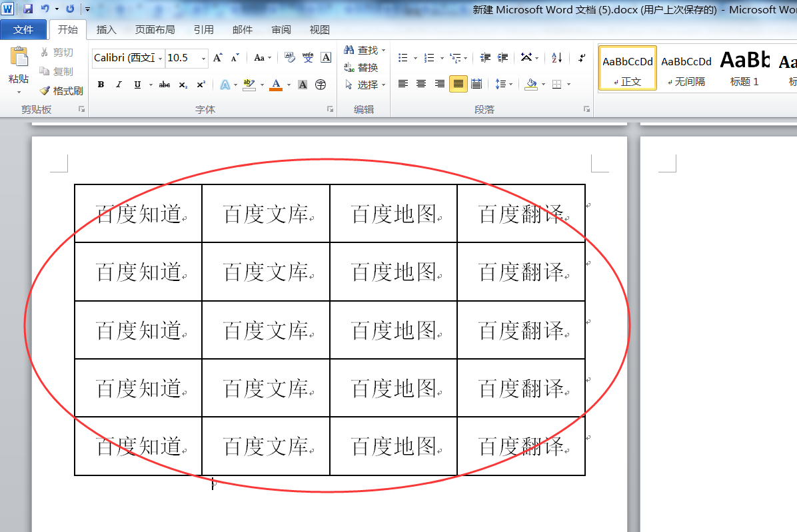The width and height of the screenshot is (797, 532).
Task: Open the font dialog launcher
Action: tap(331, 109)
